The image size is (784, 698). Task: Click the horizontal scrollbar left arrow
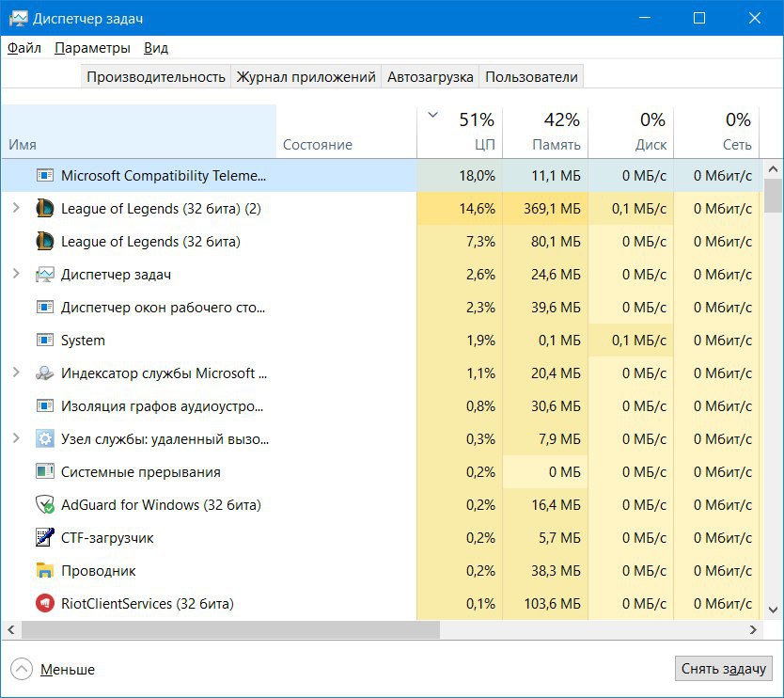[x=11, y=630]
